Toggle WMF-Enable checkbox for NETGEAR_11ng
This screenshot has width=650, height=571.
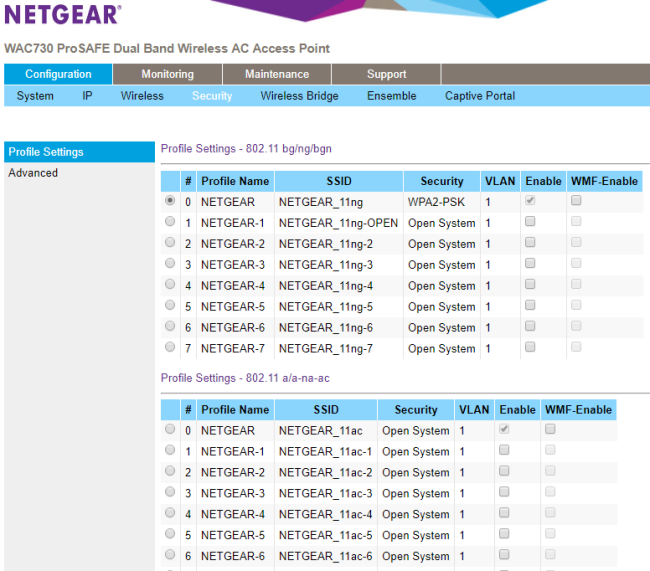pyautogui.click(x=576, y=201)
